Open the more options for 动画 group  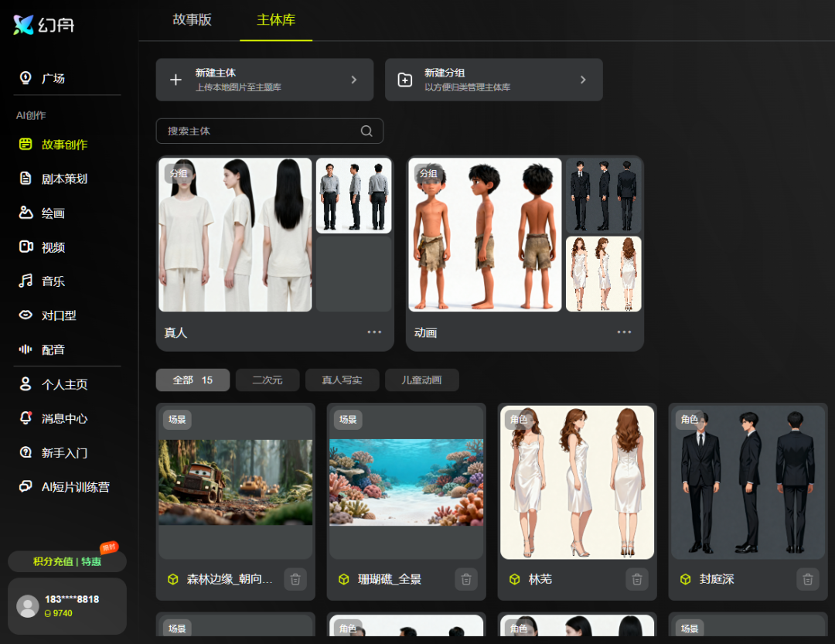pyautogui.click(x=624, y=332)
